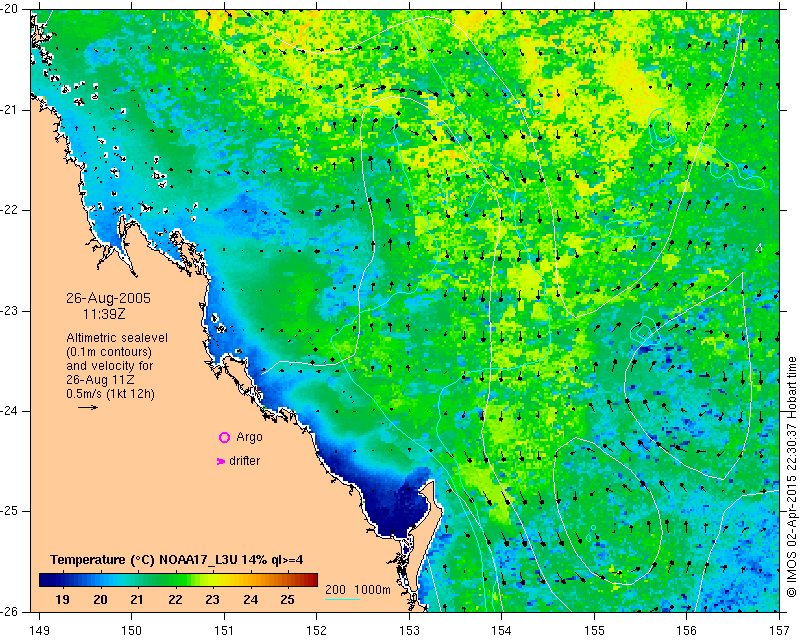Click the '(0.1m contours)' text
Viewport: 800px width, 640px height.
[x=109, y=352]
